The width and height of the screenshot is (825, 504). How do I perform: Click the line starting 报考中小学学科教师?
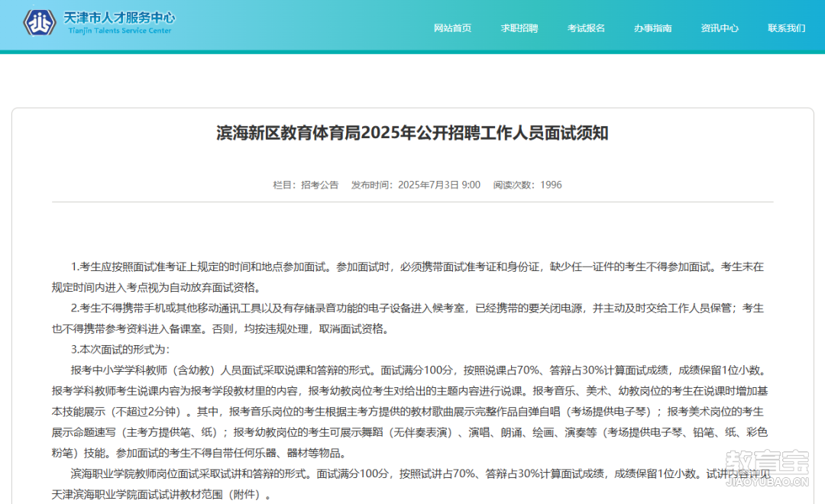419,370
